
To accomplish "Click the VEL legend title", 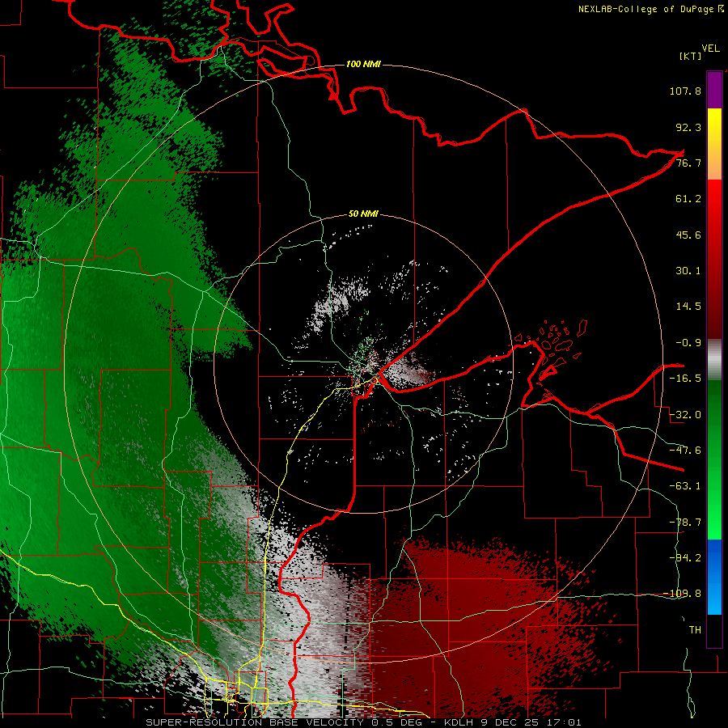I will 710,49.
